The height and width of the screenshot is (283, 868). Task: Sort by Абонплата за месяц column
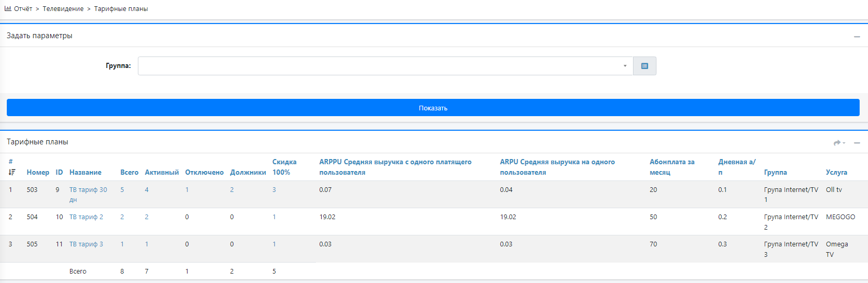coord(672,167)
